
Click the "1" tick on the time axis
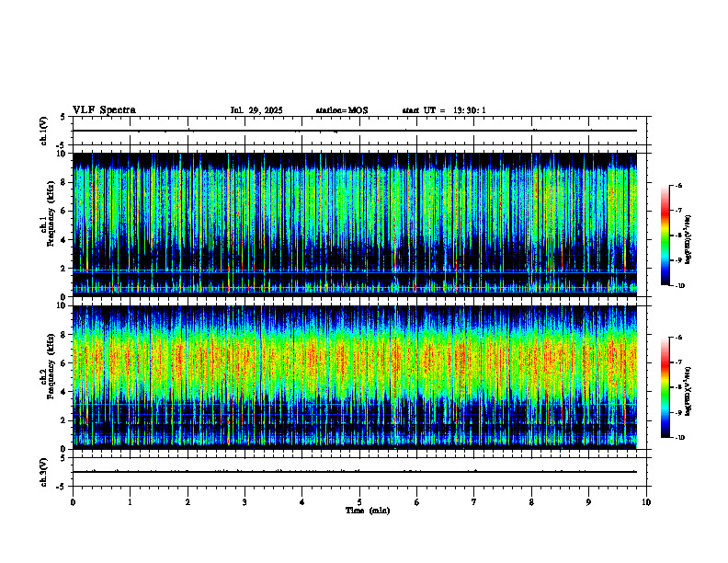130,502
